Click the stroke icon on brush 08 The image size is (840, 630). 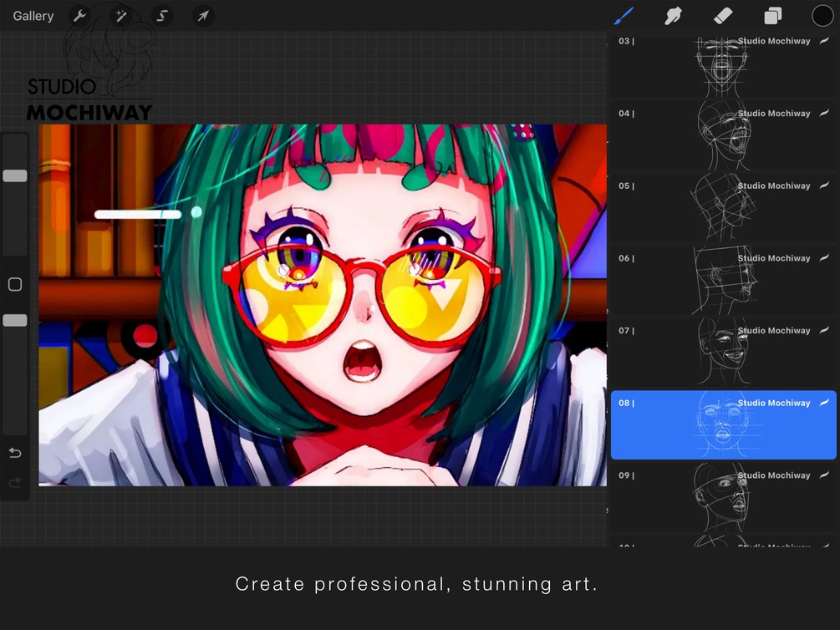point(824,403)
